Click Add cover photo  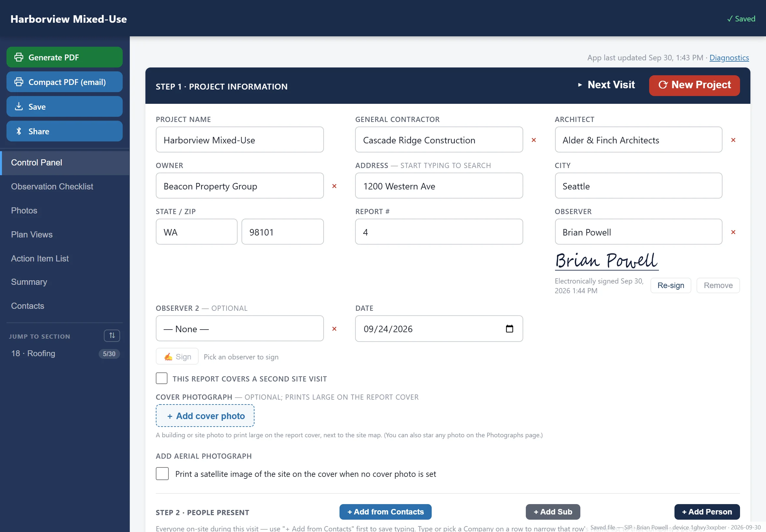pyautogui.click(x=205, y=416)
